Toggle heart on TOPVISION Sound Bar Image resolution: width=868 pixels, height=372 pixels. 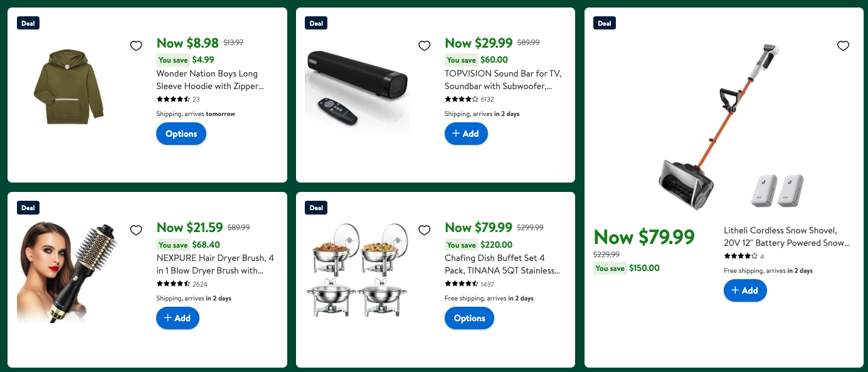point(425,46)
